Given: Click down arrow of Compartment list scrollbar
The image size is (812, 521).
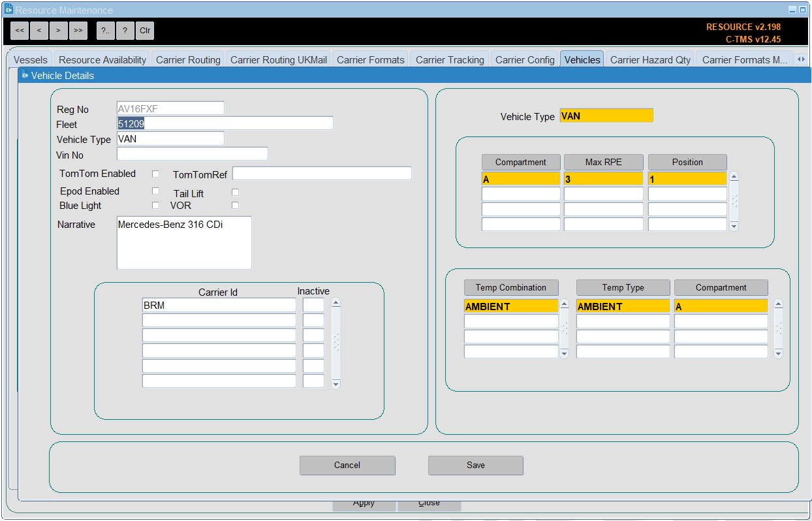Looking at the screenshot, I should tap(734, 226).
